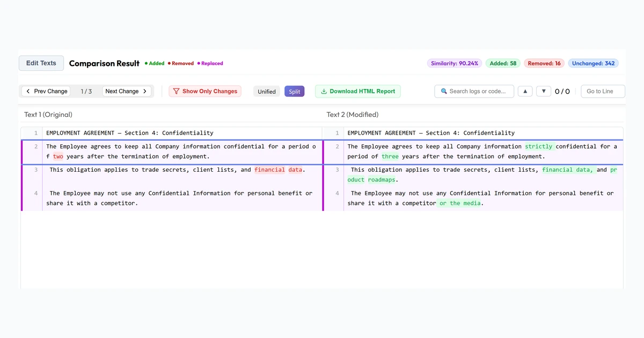Image resolution: width=644 pixels, height=338 pixels.
Task: Click the 0 / 0 search counter
Action: (x=562, y=91)
